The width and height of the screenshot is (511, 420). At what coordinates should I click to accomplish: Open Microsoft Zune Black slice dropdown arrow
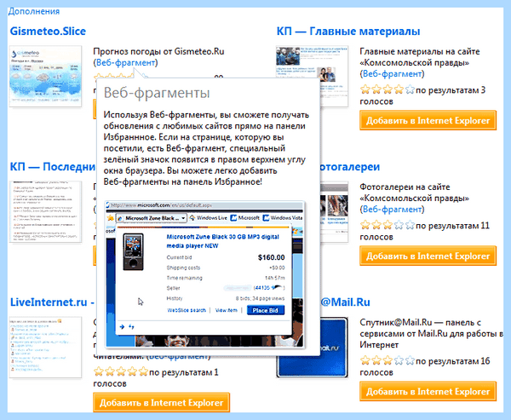183,218
